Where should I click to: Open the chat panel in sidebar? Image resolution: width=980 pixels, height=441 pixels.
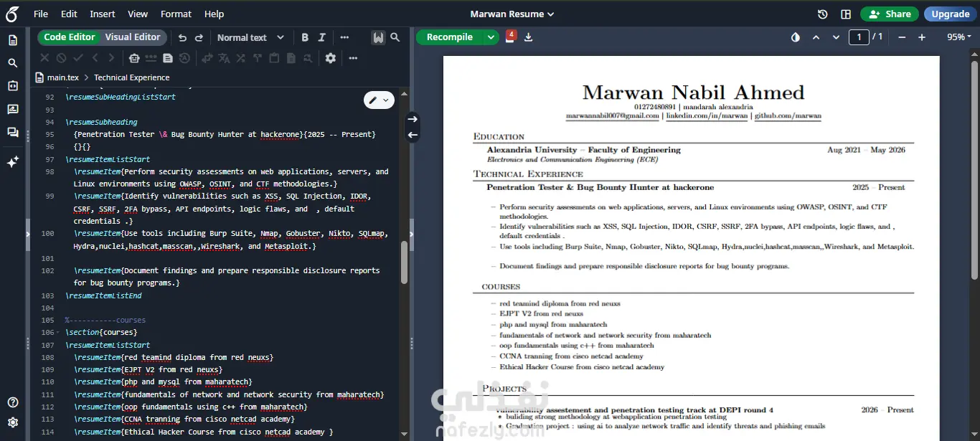13,132
